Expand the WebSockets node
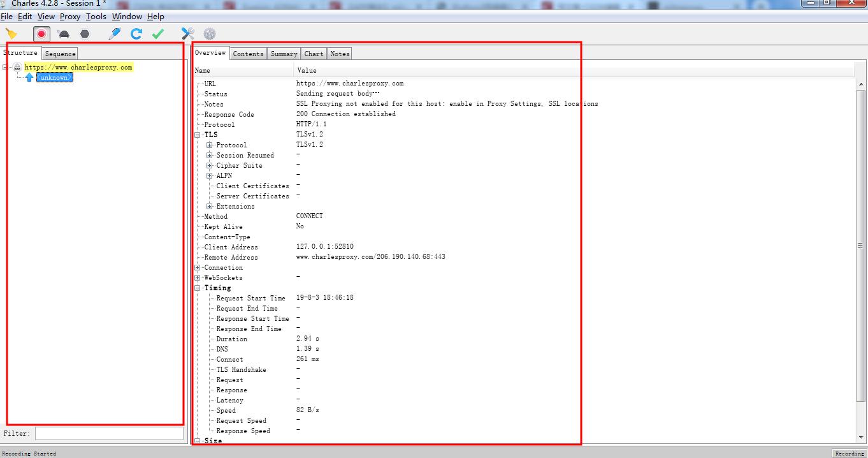Image resolution: width=868 pixels, height=458 pixels. (198, 277)
